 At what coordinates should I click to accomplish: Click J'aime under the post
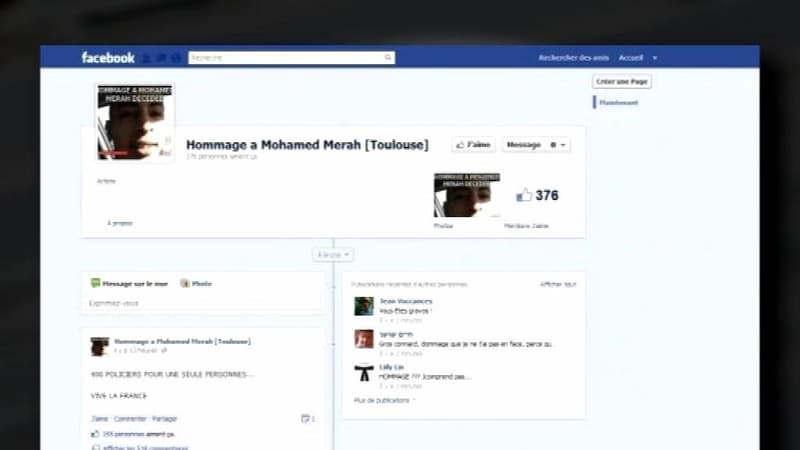pyautogui.click(x=99, y=419)
